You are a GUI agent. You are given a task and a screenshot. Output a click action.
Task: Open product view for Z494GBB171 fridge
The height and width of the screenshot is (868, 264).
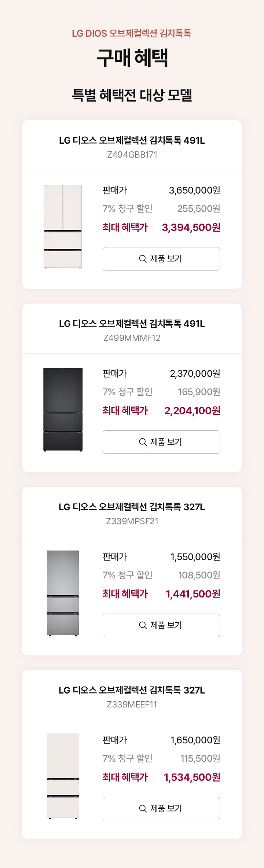click(161, 259)
